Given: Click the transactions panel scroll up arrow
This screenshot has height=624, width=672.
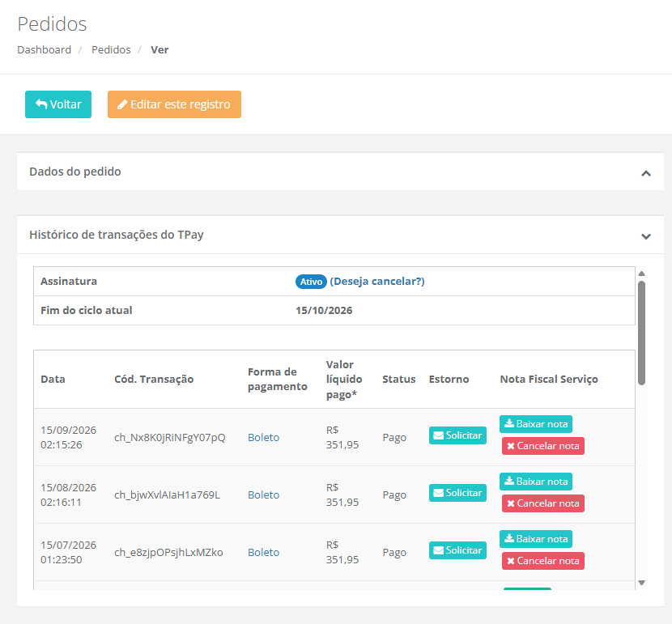Looking at the screenshot, I should 641,274.
